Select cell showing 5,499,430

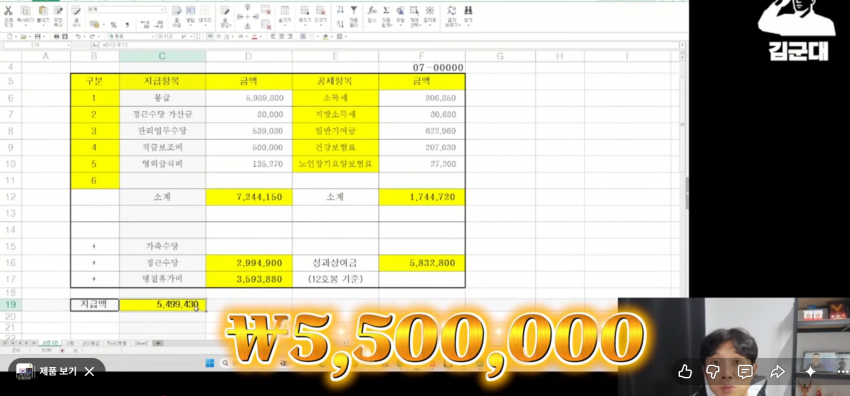(x=163, y=304)
